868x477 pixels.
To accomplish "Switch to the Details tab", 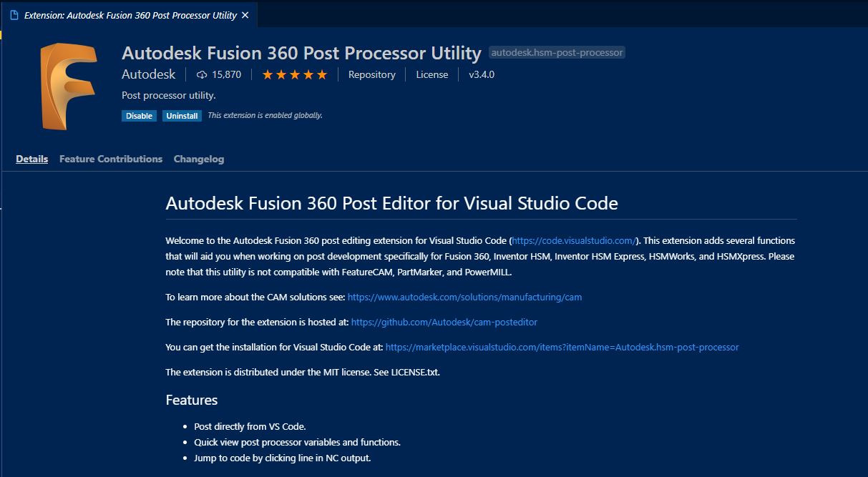I will click(32, 159).
